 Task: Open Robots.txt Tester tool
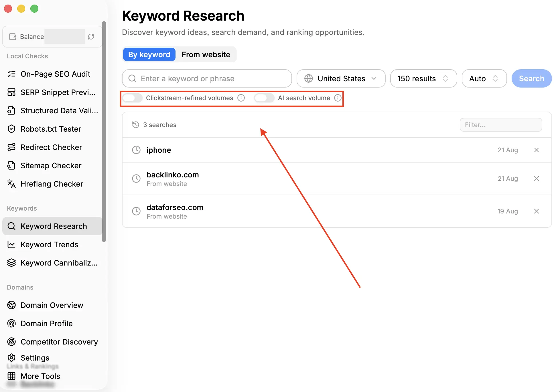coord(52,129)
